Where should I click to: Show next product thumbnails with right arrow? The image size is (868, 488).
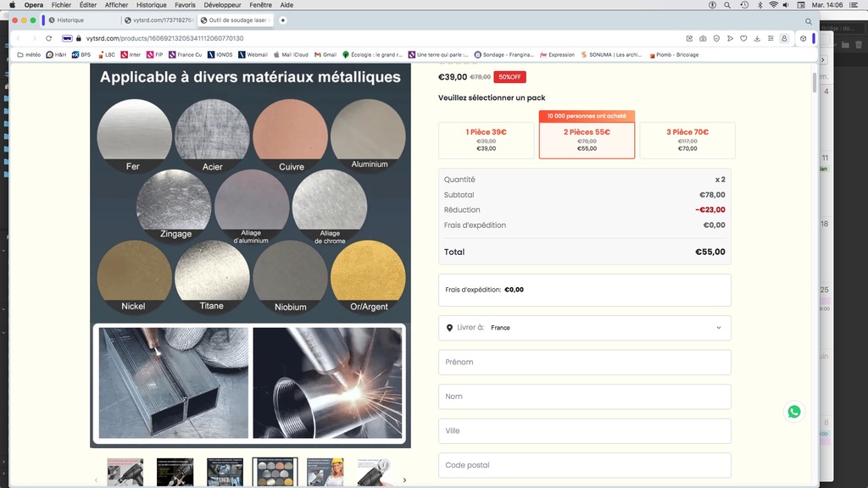tap(404, 480)
